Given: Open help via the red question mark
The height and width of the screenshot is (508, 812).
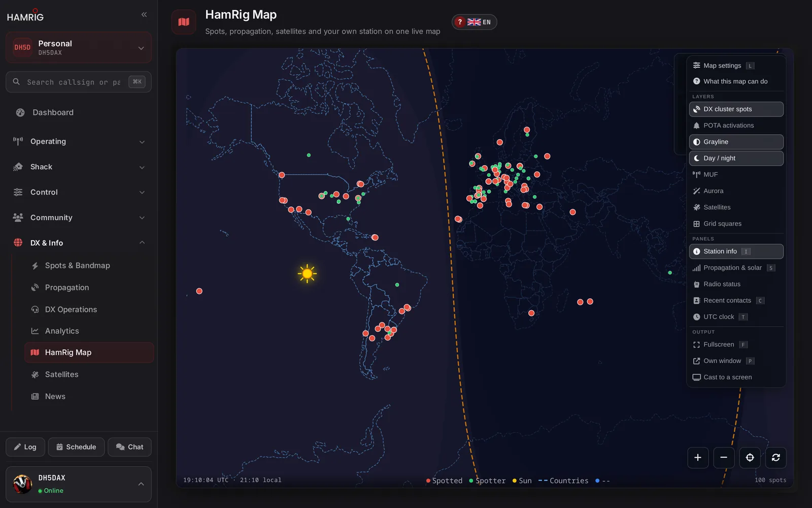Looking at the screenshot, I should (x=460, y=22).
